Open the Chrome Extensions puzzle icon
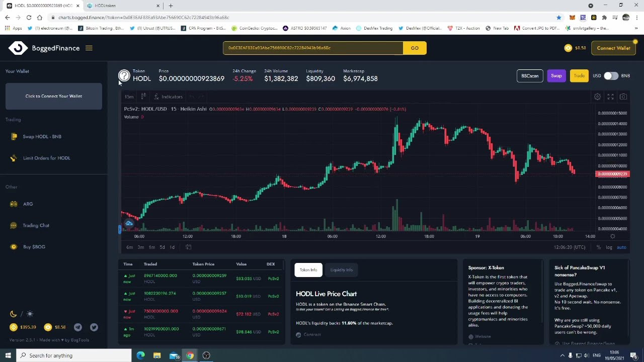Image resolution: width=644 pixels, height=362 pixels. point(604,18)
